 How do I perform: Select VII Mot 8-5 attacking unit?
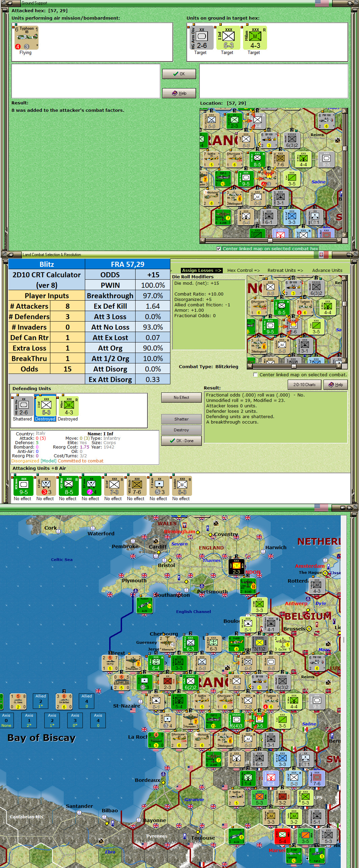(x=68, y=486)
